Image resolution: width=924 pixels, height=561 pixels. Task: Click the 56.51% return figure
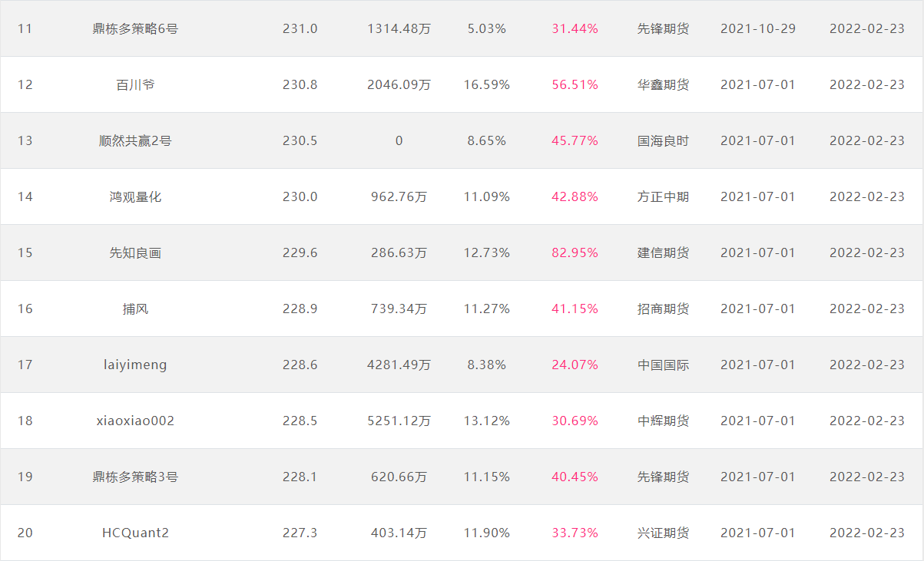(575, 84)
